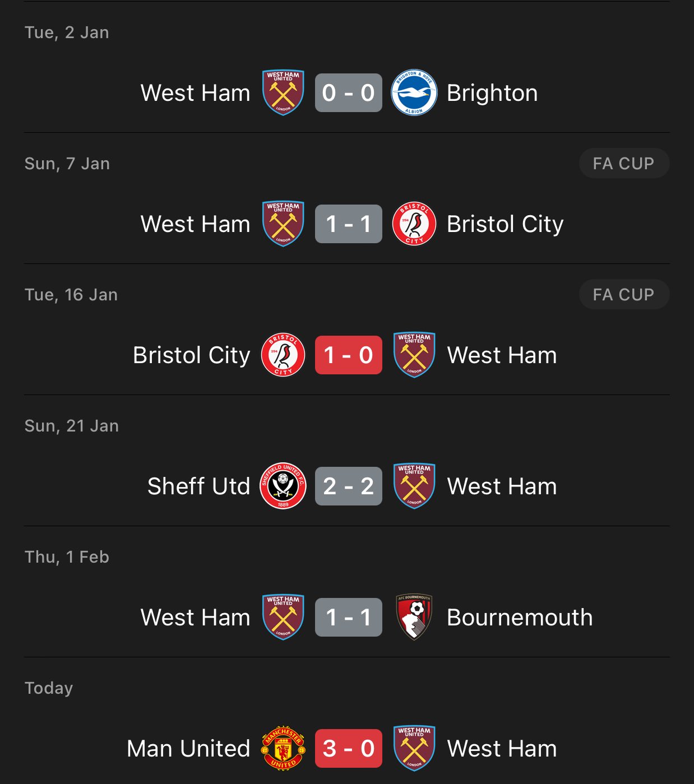Click the Sheffield United club crest
The width and height of the screenshot is (694, 784).
(x=283, y=486)
